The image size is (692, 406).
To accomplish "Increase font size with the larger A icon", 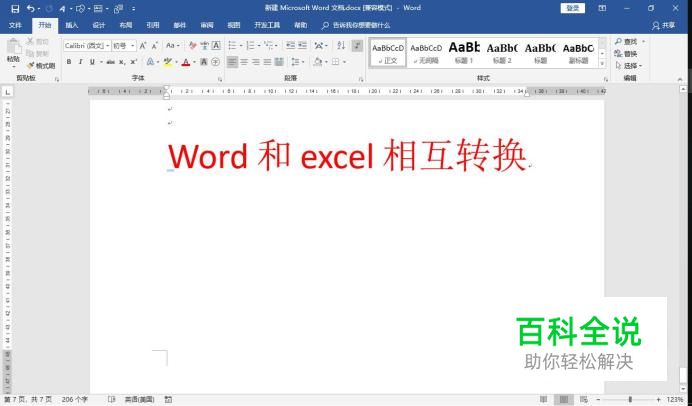I will (x=143, y=45).
